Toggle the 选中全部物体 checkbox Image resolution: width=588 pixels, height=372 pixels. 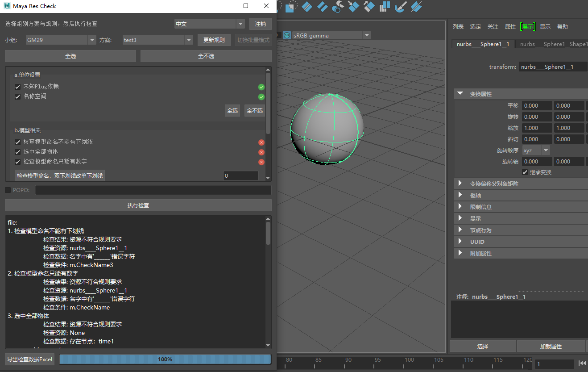point(18,152)
